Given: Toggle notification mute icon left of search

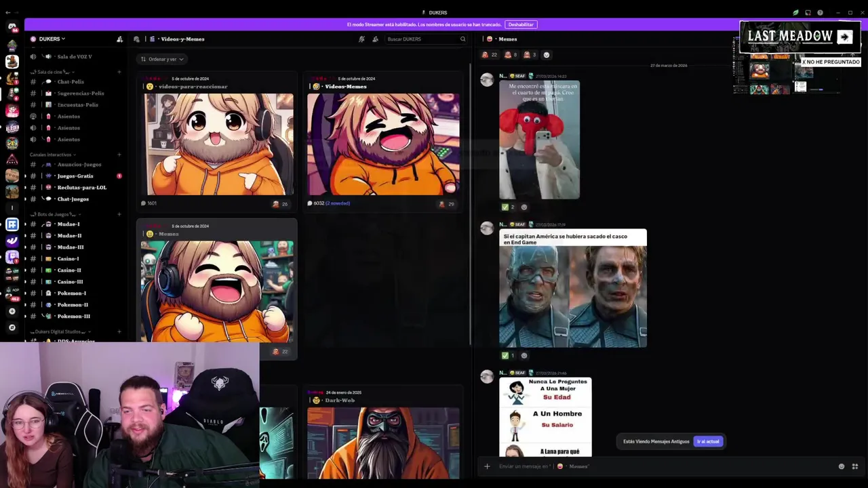Looking at the screenshot, I should 362,39.
